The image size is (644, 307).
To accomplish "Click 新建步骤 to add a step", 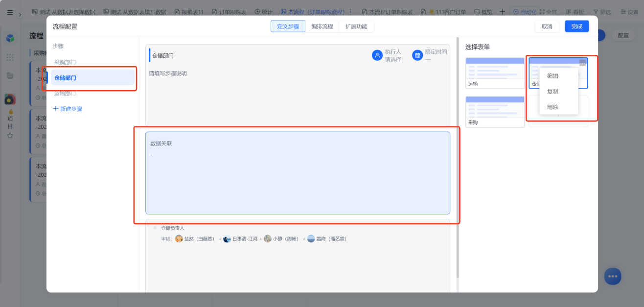I will 68,109.
